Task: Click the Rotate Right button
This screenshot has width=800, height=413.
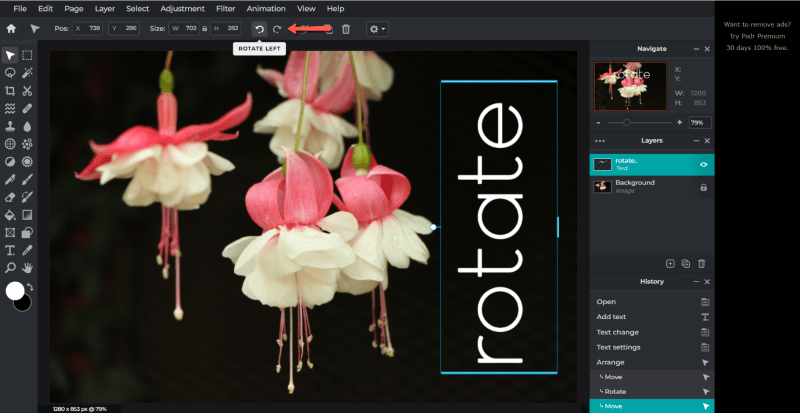Action: click(x=277, y=29)
